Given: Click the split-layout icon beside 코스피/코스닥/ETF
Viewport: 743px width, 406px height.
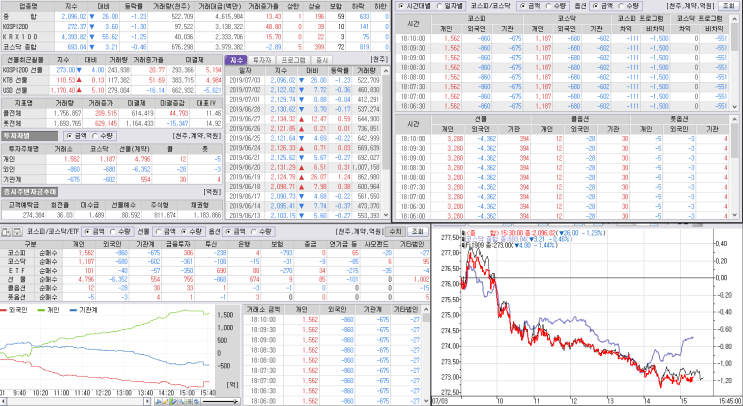Looking at the screenshot, I should click(6, 232).
